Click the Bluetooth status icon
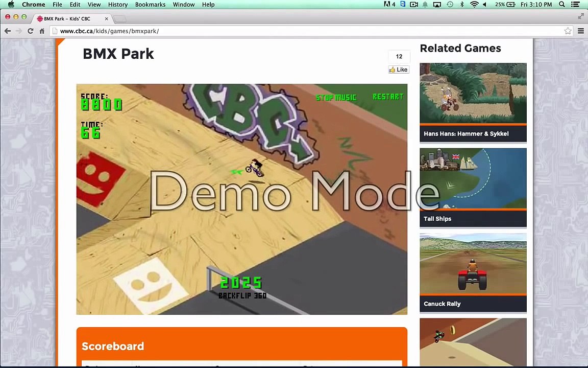Image resolution: width=588 pixels, height=368 pixels. tap(462, 5)
